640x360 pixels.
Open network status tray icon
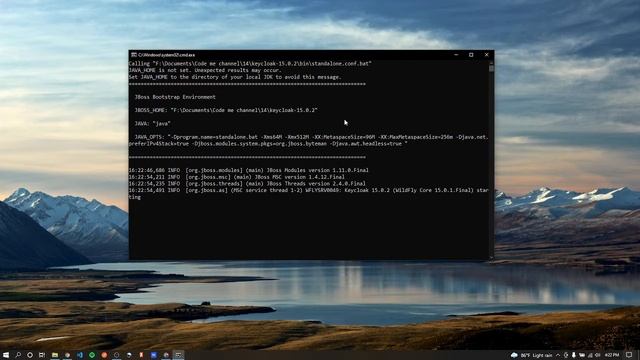point(590,355)
